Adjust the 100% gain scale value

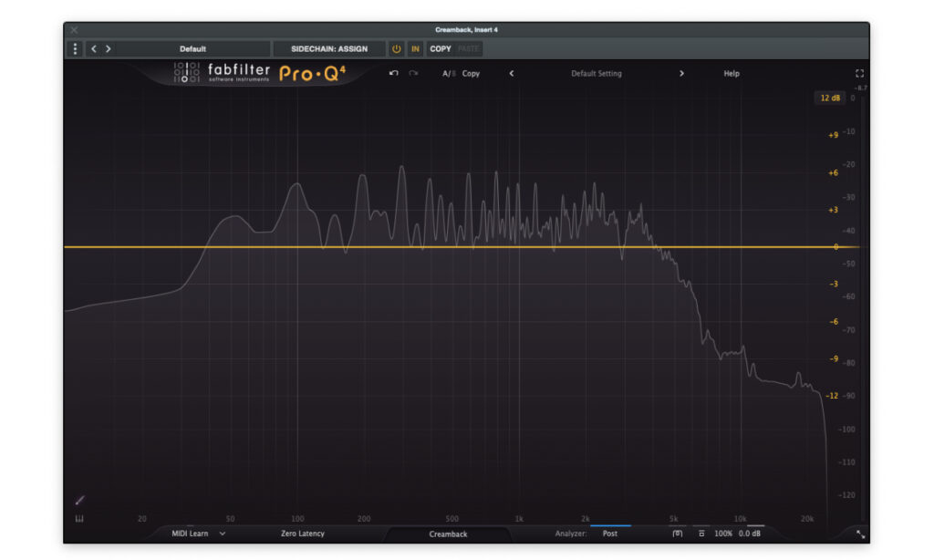click(723, 534)
